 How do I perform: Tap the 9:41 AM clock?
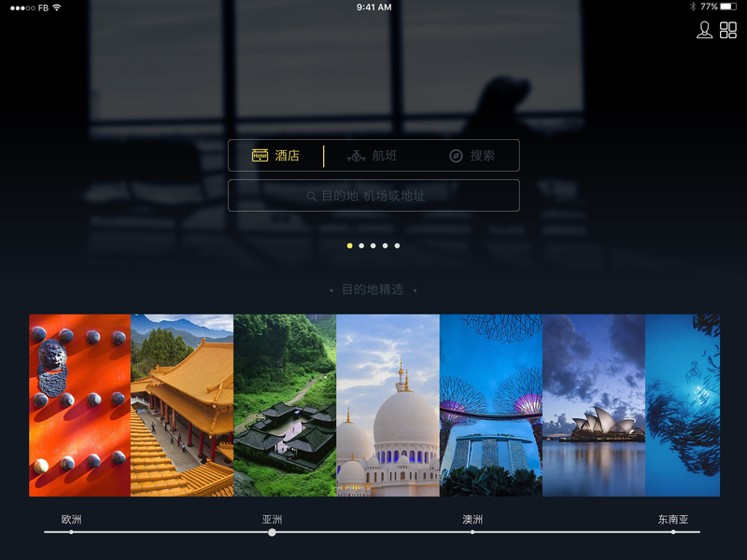tap(374, 7)
